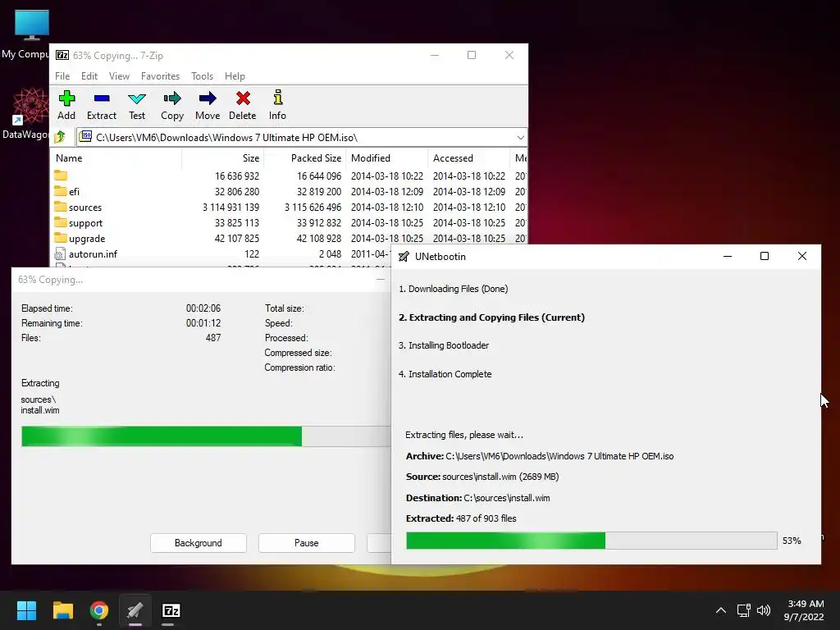Open clock and date in taskbar

[806, 610]
